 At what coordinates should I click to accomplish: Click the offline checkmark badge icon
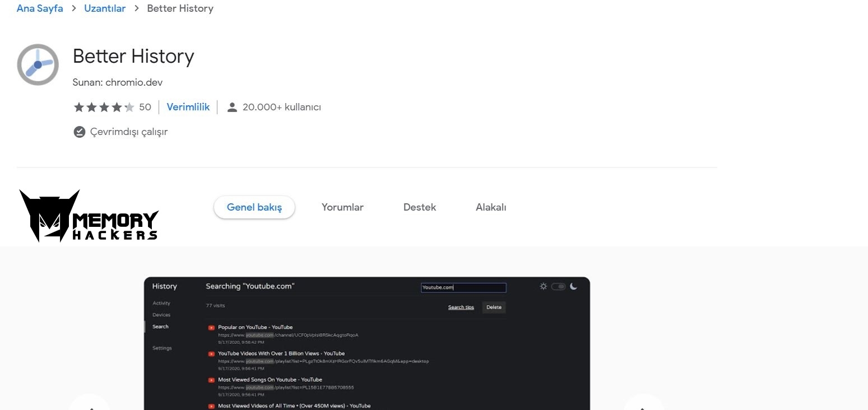click(x=80, y=132)
